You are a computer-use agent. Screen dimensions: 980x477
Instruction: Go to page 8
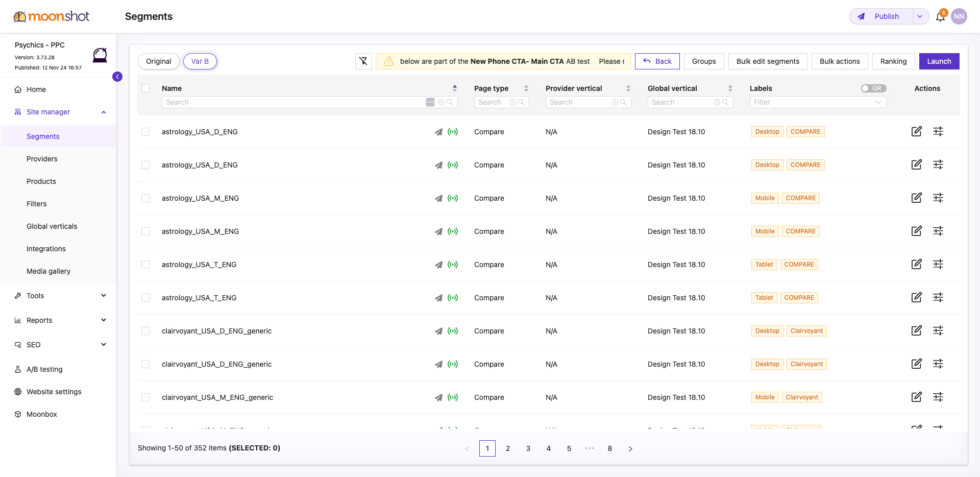coord(610,448)
